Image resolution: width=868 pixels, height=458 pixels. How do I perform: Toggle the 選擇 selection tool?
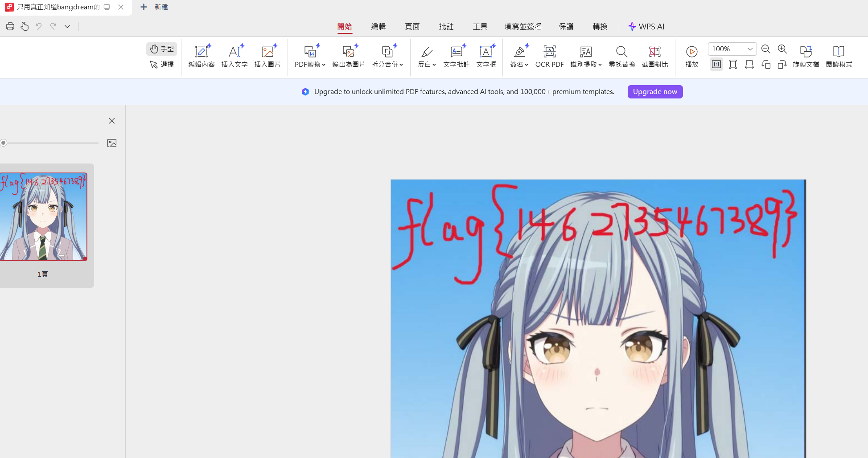click(162, 65)
